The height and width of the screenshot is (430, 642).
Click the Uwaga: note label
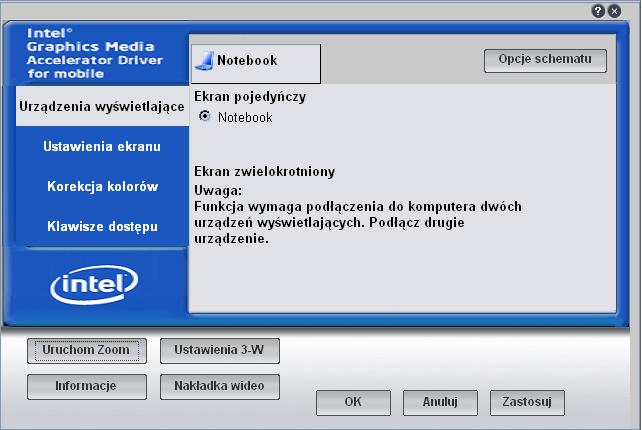click(x=218, y=190)
